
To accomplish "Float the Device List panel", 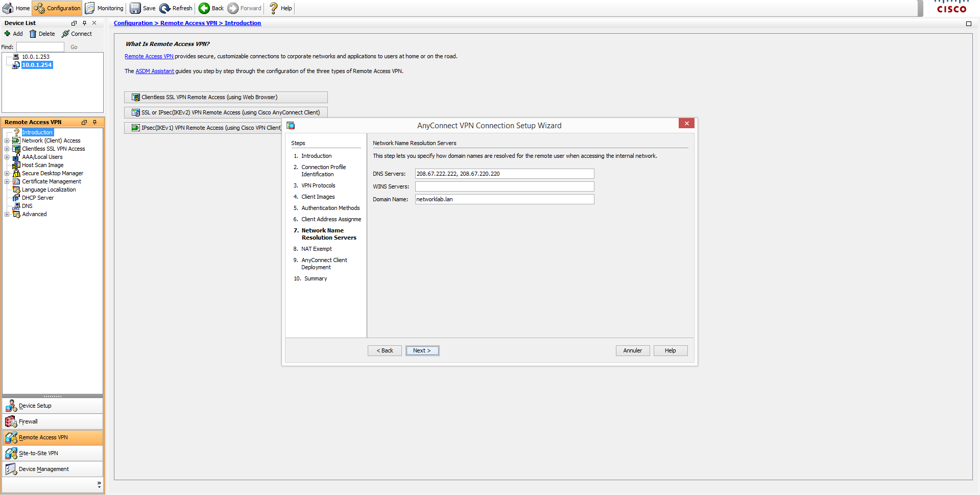I will (x=74, y=23).
